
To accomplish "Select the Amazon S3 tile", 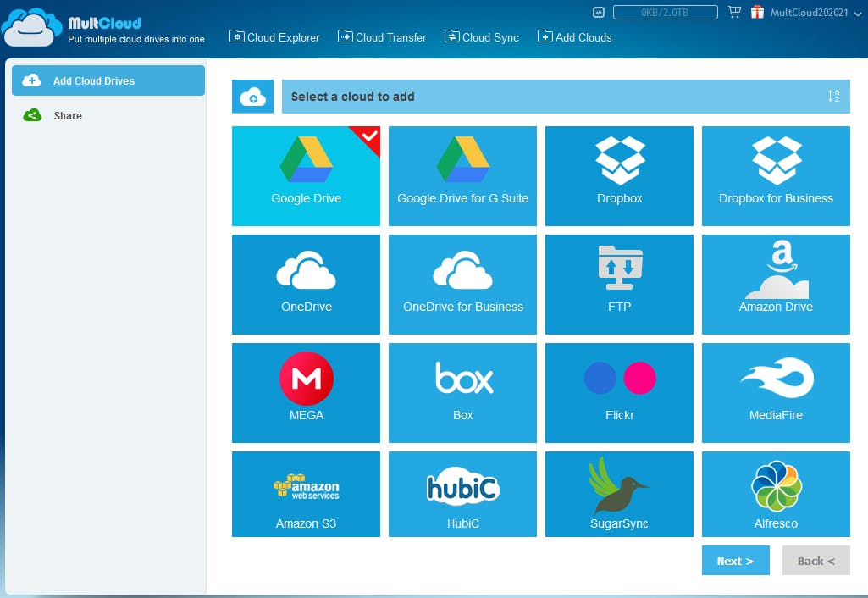I will click(306, 494).
